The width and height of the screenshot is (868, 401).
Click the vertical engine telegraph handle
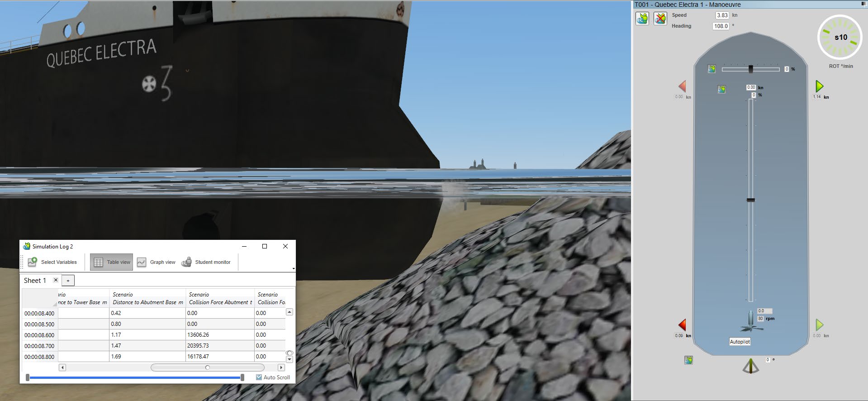(x=751, y=200)
